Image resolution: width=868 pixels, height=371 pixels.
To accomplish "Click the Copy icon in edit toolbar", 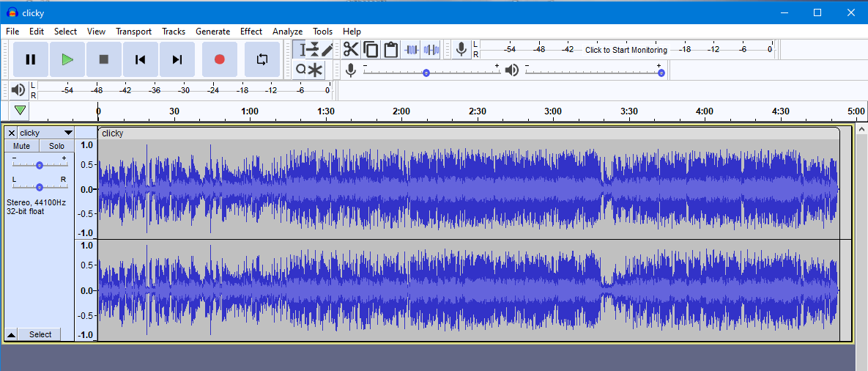I will (x=371, y=50).
